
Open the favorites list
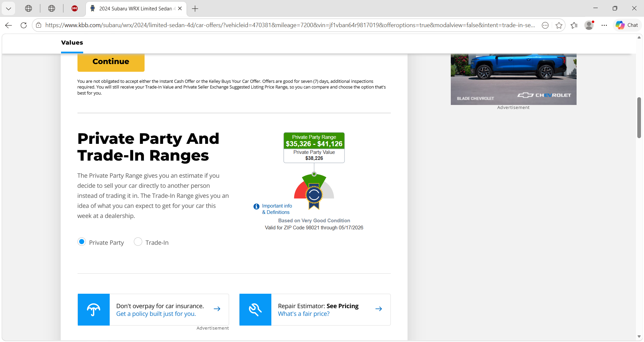574,25
